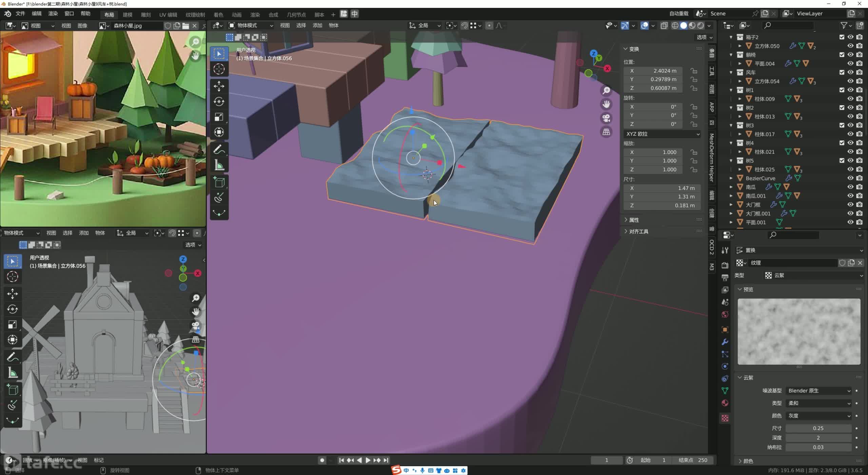868x475 pixels.
Task: Uncheck 树1 collection checkbox
Action: click(x=842, y=90)
